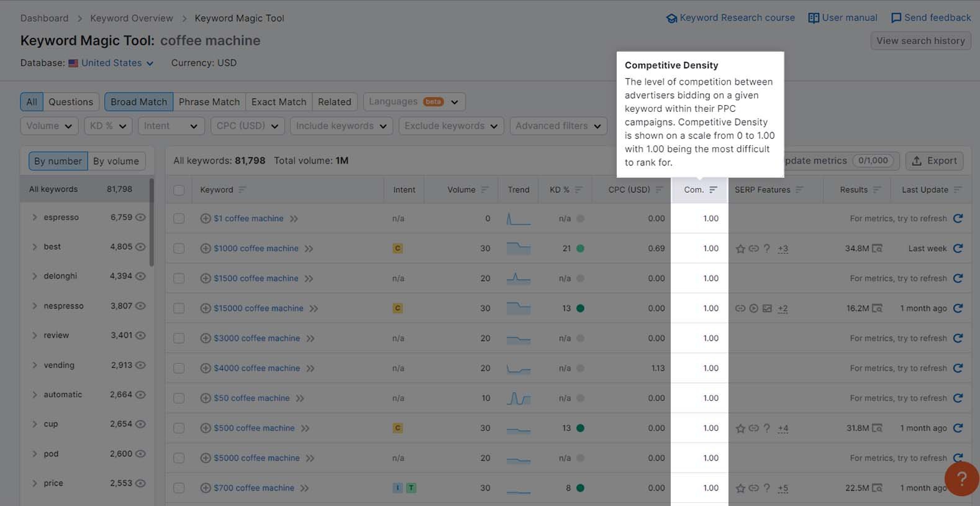Select the Related tab
The width and height of the screenshot is (980, 506).
(335, 102)
